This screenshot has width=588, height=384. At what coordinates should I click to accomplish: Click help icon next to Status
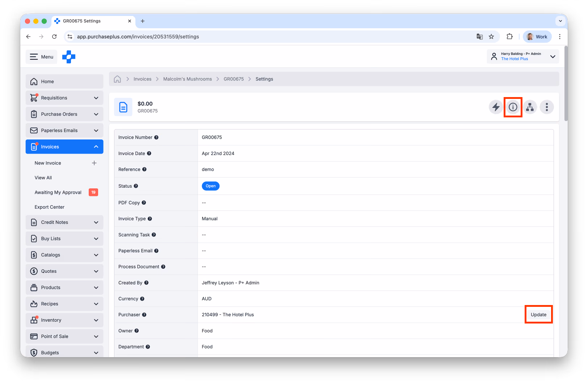point(136,186)
